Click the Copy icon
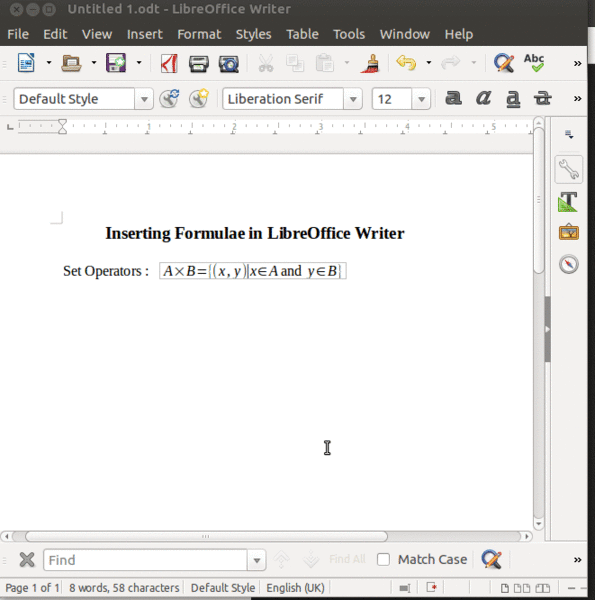This screenshot has width=595, height=600. point(295,63)
